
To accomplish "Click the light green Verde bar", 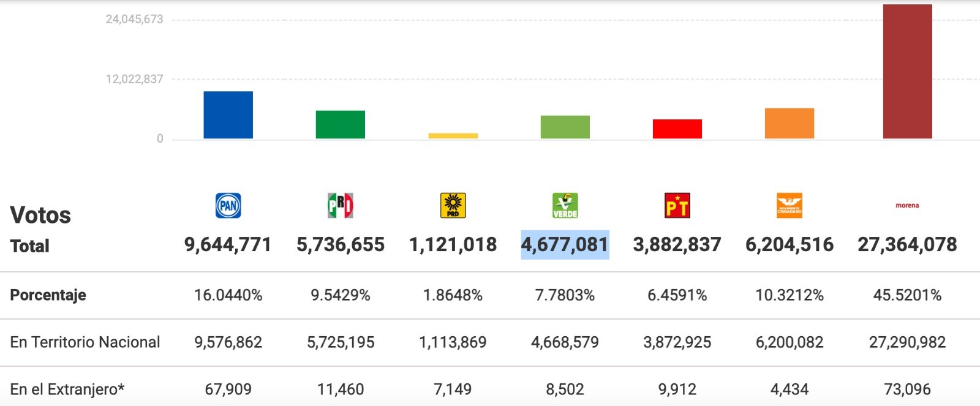I will pyautogui.click(x=565, y=127).
